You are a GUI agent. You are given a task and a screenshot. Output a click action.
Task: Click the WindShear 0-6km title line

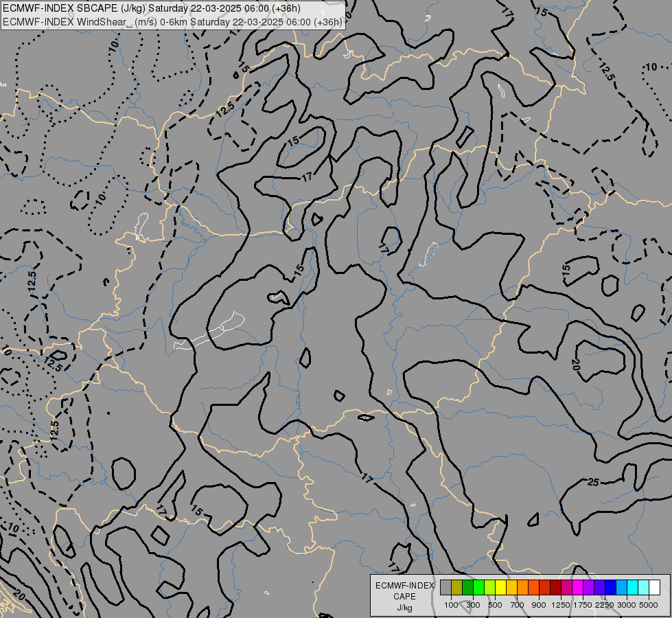point(172,21)
